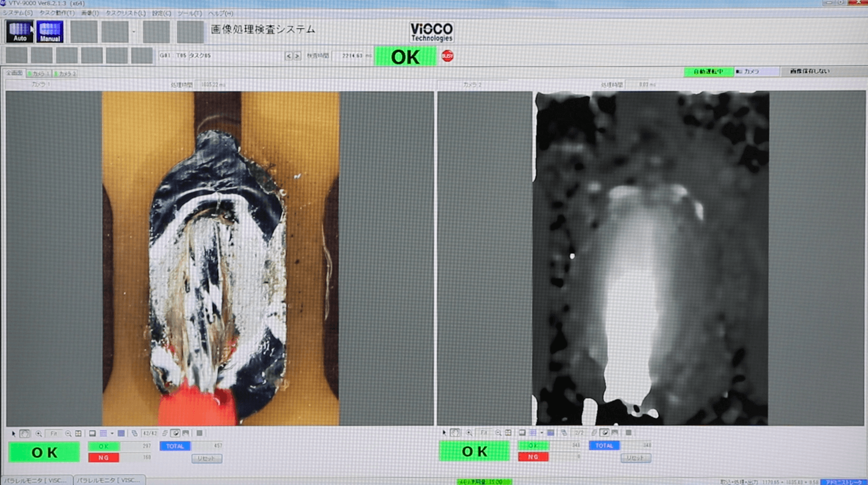Click the Fit button in left camera toolbar
Viewport: 868px width, 485px height.
pyautogui.click(x=53, y=434)
